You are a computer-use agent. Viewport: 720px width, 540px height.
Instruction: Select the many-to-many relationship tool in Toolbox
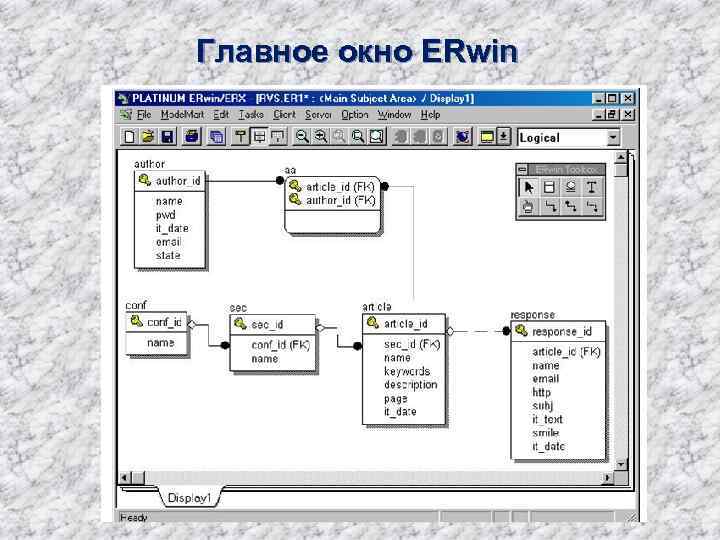click(x=571, y=207)
